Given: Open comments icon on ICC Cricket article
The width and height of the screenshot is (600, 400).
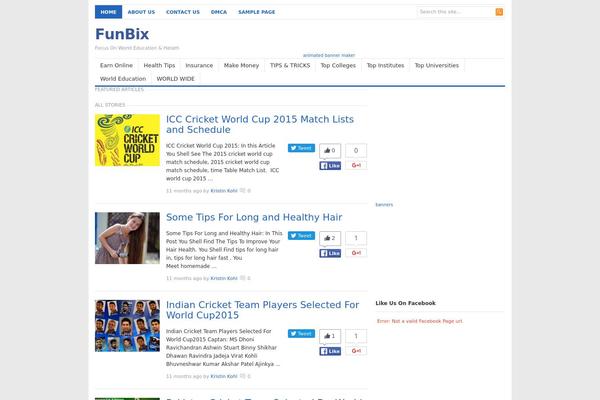Looking at the screenshot, I should point(243,191).
